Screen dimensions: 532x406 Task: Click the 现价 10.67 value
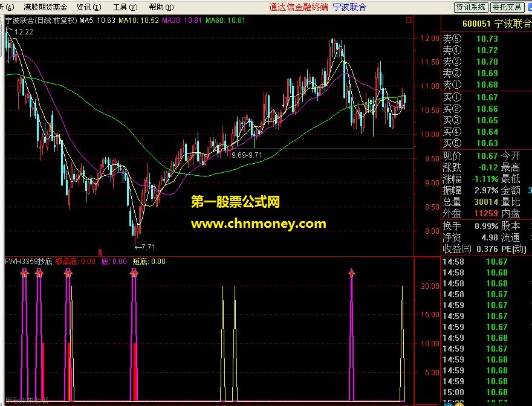coord(487,156)
